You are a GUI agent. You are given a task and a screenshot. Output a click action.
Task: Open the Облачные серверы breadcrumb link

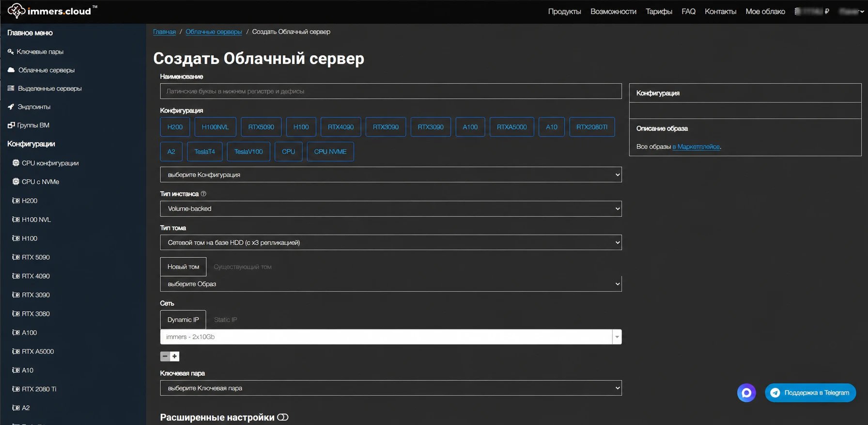(x=214, y=31)
